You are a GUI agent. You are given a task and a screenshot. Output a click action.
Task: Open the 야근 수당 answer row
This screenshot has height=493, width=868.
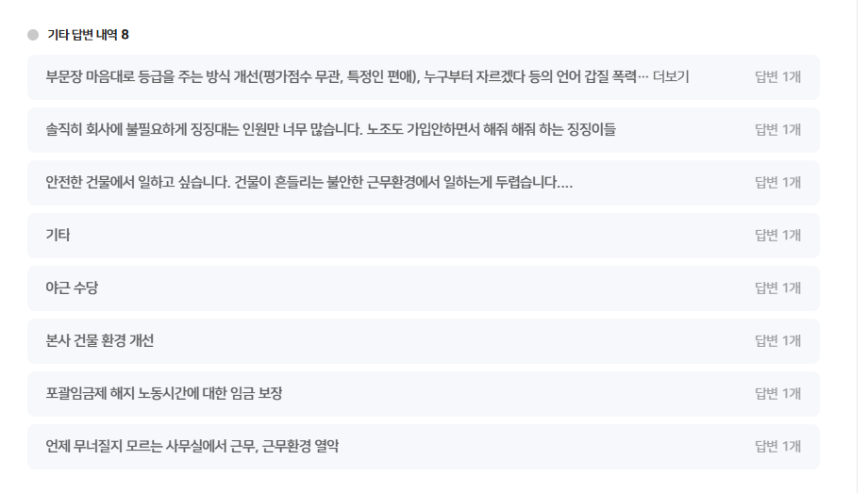pyautogui.click(x=72, y=288)
